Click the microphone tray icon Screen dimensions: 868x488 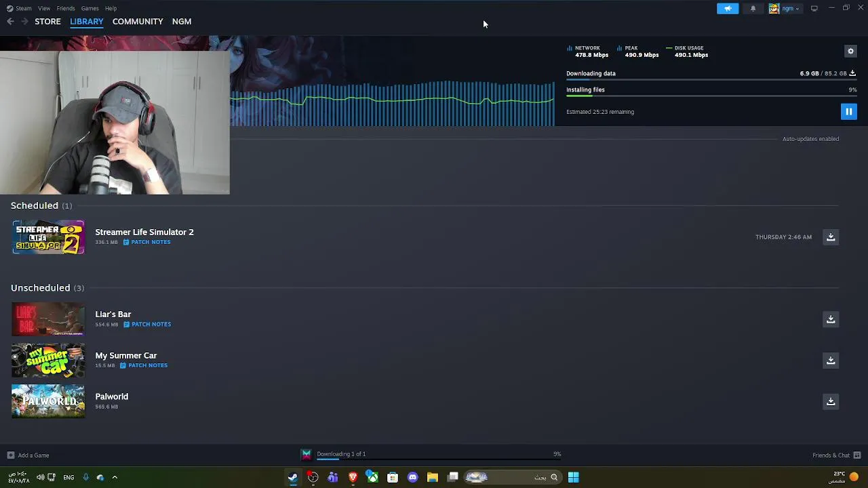[x=85, y=477]
